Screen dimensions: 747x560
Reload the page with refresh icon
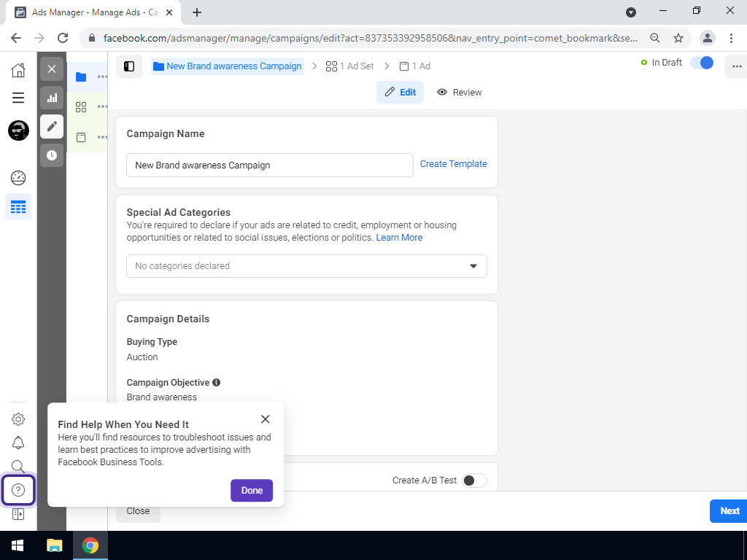[x=63, y=38]
